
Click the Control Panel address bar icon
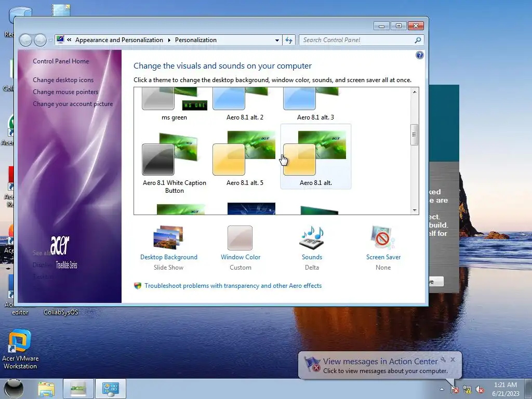[x=60, y=39]
